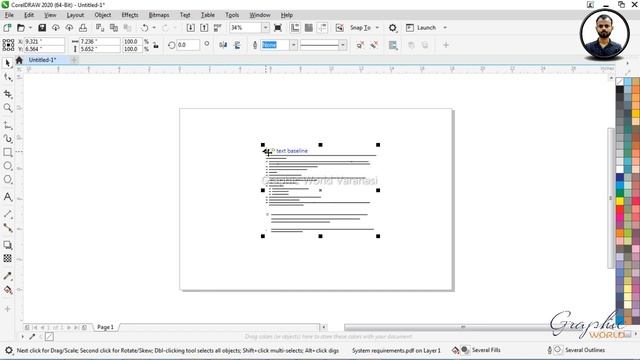Expand the Undo history dropdown arrow
This screenshot has height=360, width=640.
coord(154,28)
